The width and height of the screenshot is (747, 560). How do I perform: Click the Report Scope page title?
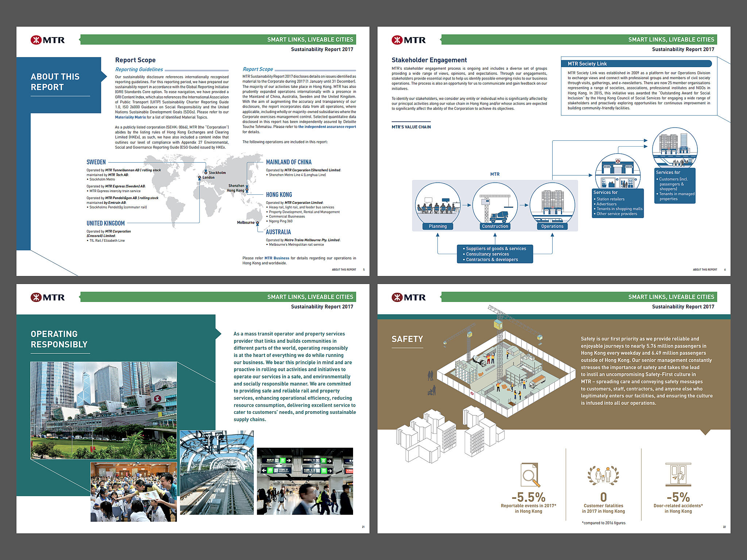pyautogui.click(x=135, y=60)
